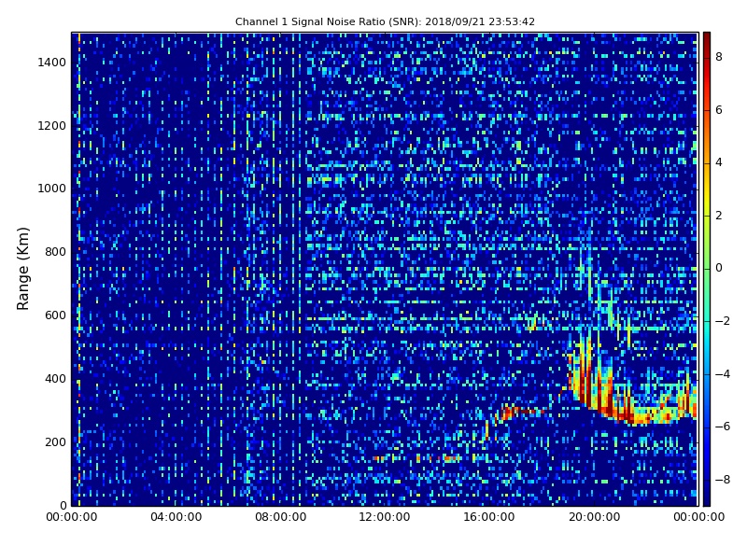Click the 600 tick label on range axis
This screenshot has width=747, height=560.
55,315
